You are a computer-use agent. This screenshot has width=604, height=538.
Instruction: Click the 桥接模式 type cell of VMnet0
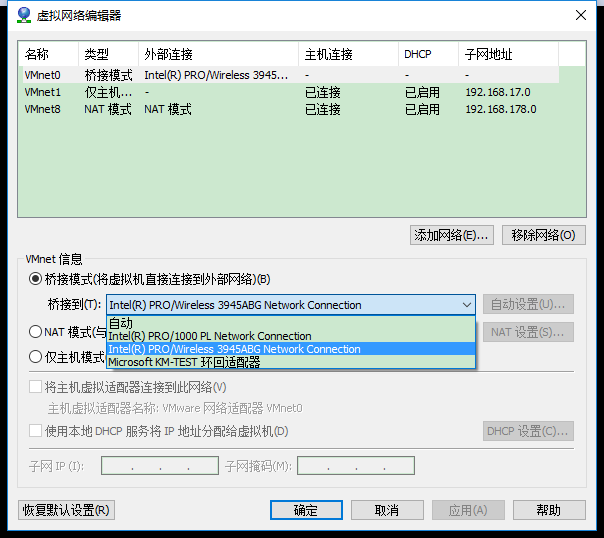(108, 75)
